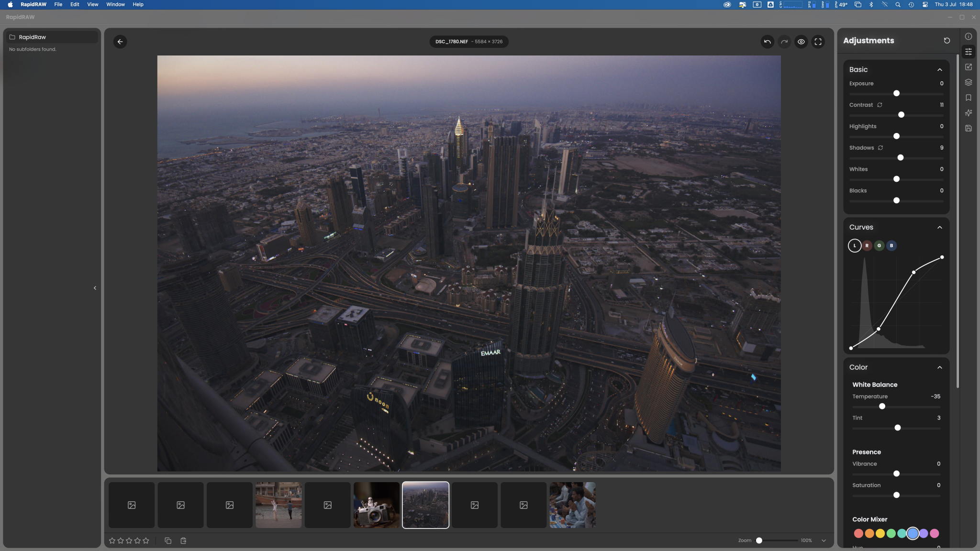
Task: Click the Bluetooth icon in menu bar
Action: point(871,4)
